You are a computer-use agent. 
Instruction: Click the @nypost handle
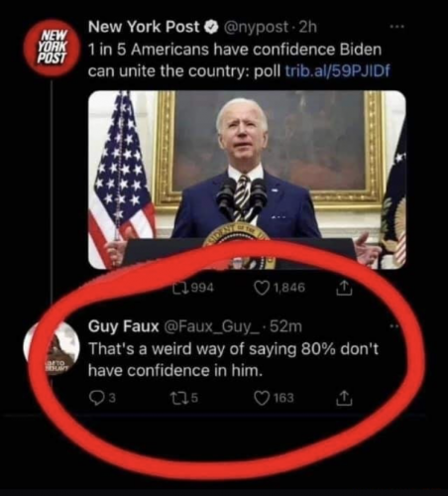tap(256, 28)
